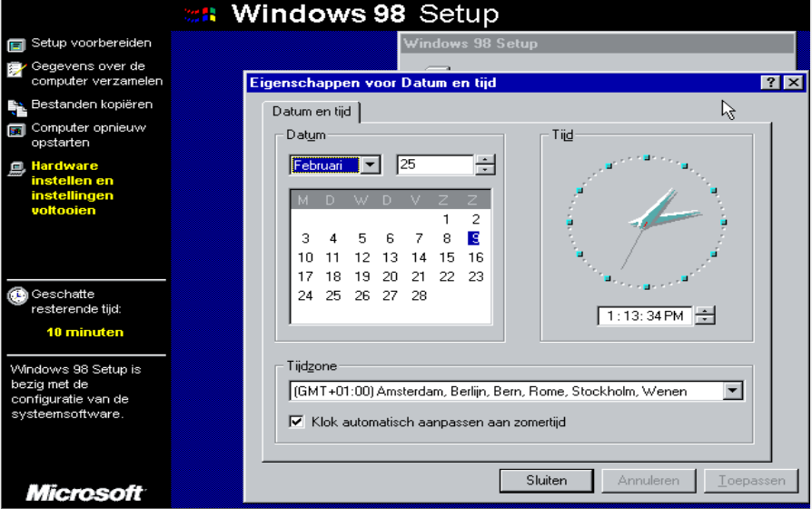
Task: Select day 26 in the calendar
Action: point(362,296)
